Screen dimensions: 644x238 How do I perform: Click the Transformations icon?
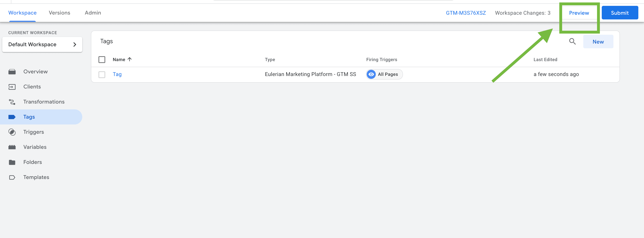12,102
